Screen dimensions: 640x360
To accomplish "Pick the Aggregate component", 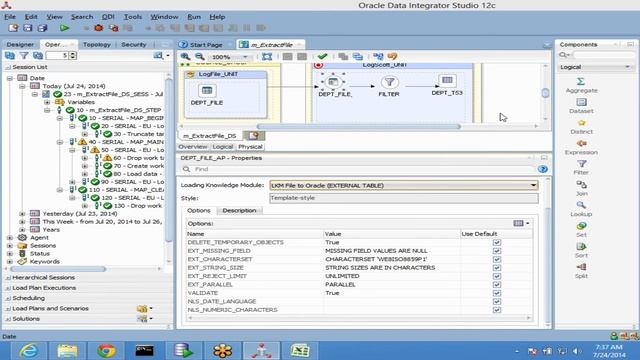I will coord(581,85).
